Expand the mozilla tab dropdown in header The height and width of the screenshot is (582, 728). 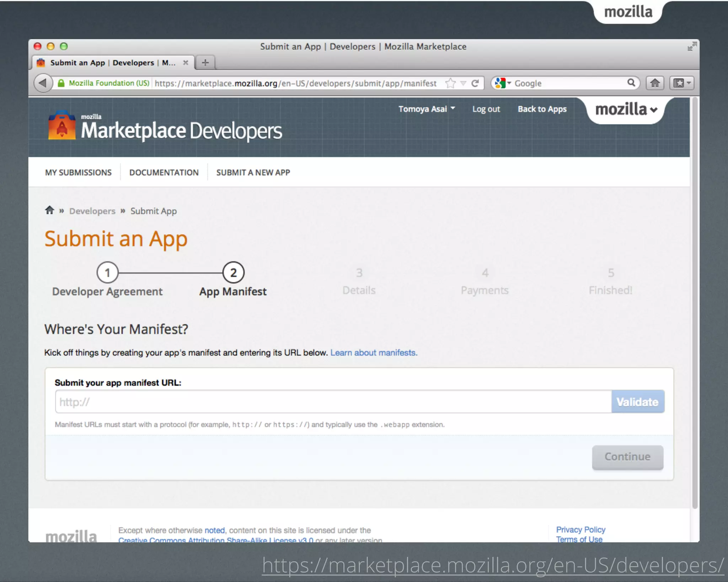click(x=626, y=109)
